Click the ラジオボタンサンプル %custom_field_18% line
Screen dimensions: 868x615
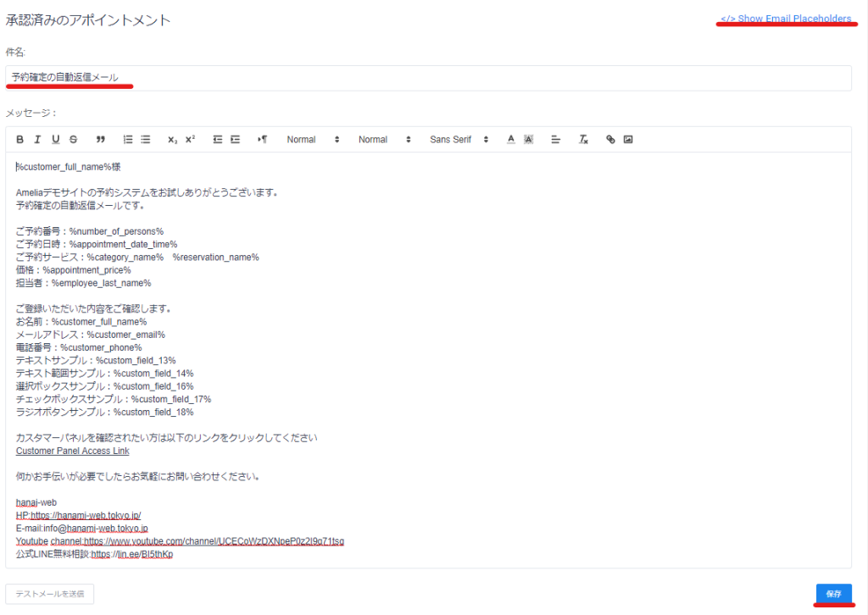tap(104, 412)
